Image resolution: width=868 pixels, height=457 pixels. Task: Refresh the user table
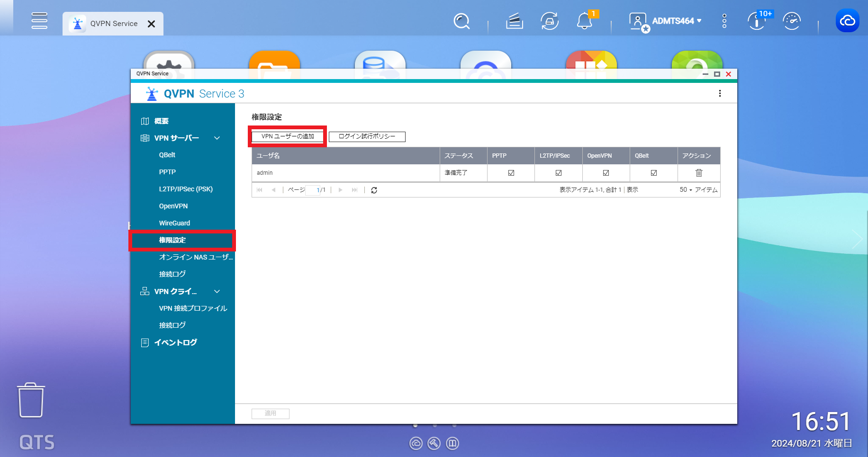pos(374,190)
